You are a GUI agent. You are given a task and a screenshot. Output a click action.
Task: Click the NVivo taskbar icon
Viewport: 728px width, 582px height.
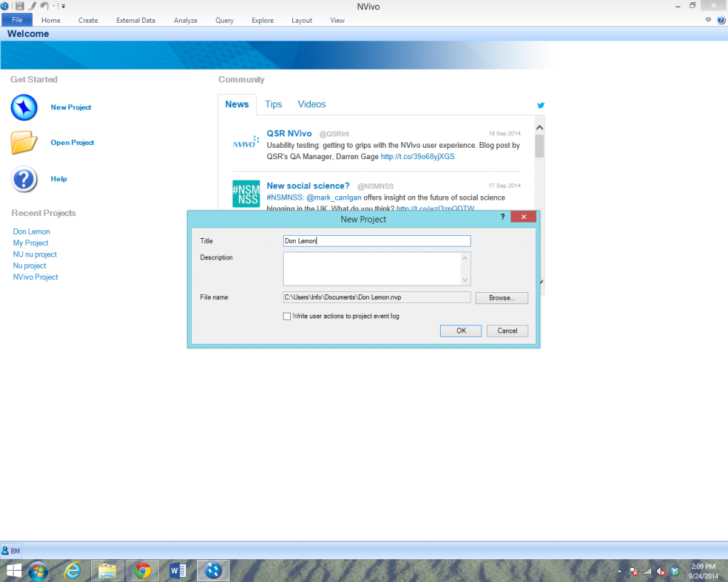pyautogui.click(x=213, y=571)
